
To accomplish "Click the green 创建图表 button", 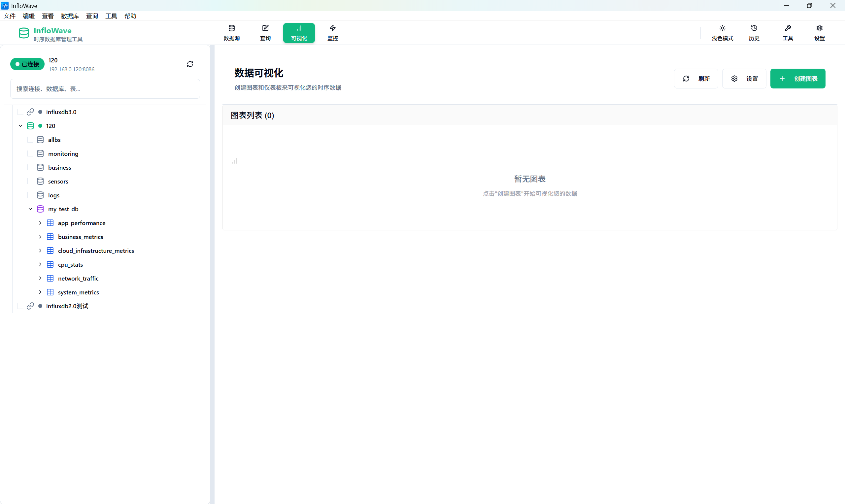I will tap(797, 79).
